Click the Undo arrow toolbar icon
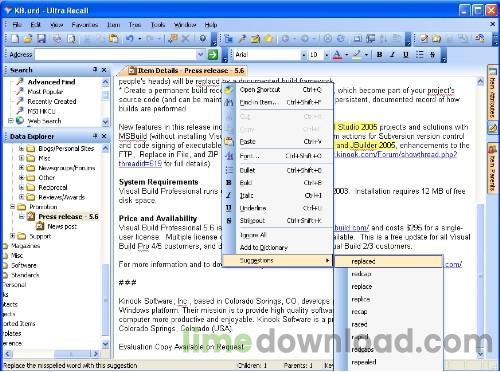The image size is (500, 372). coord(130,39)
